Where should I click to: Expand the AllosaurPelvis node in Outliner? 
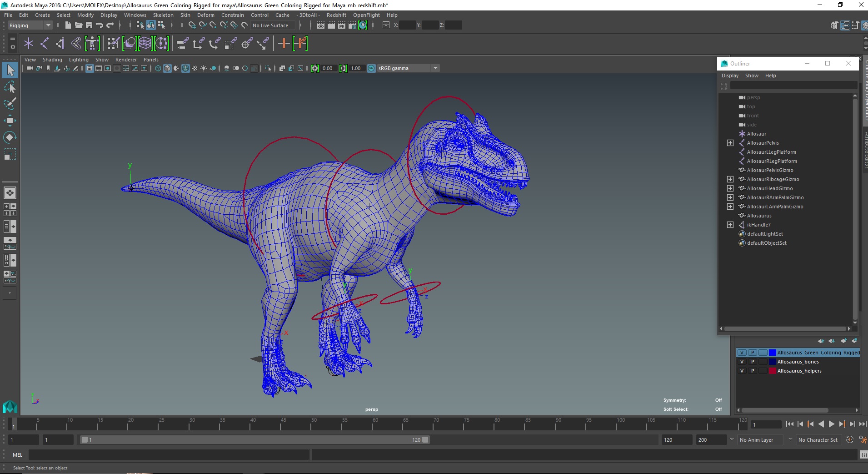pos(730,143)
